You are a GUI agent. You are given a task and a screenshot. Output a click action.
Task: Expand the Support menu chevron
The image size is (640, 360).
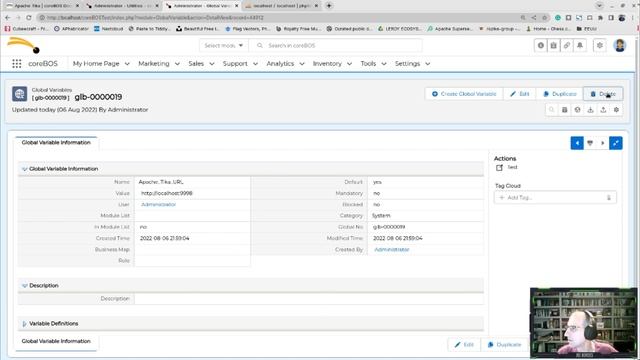(256, 64)
